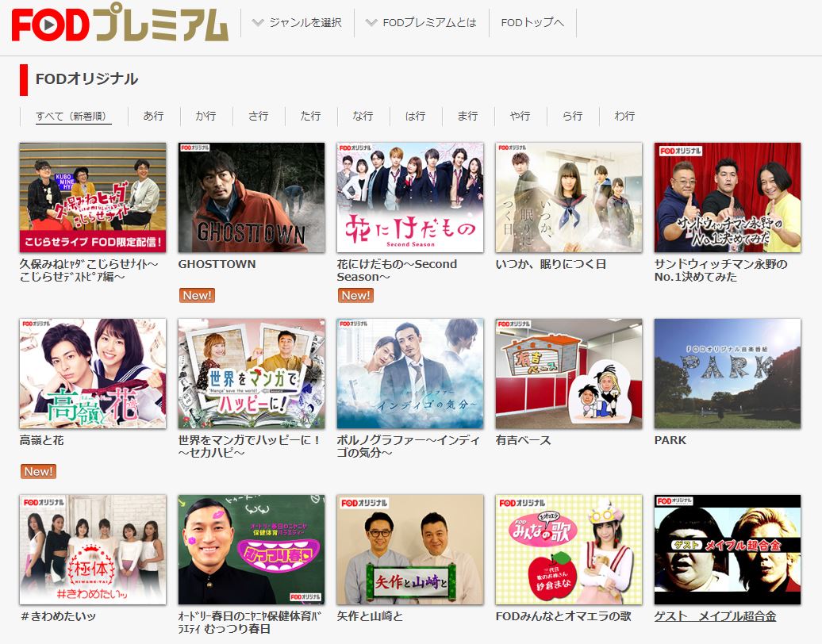The width and height of the screenshot is (822, 644).
Task: Filter titles by は行
Action: click(416, 117)
